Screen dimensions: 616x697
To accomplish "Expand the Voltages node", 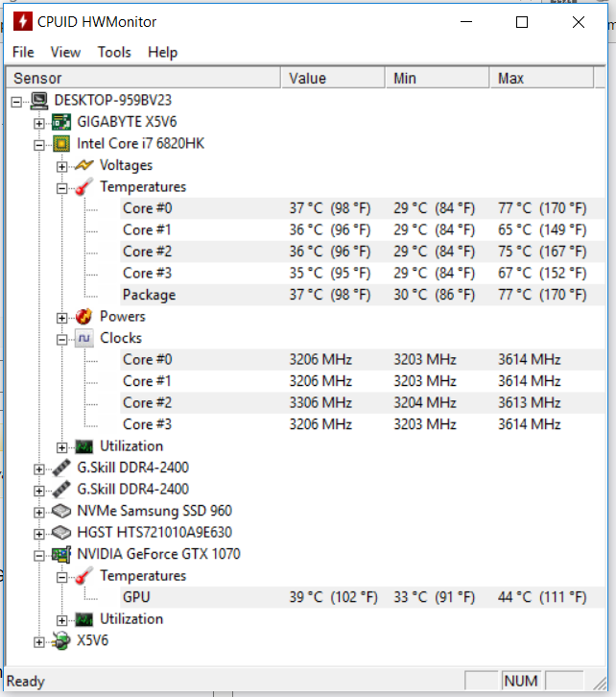I will coord(61,167).
